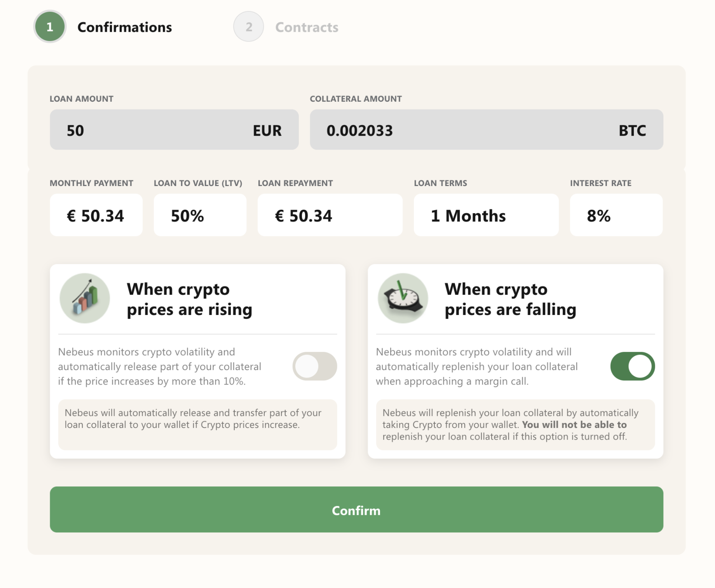Click the EUR currency label
Image resolution: width=715 pixels, height=588 pixels.
tap(267, 130)
